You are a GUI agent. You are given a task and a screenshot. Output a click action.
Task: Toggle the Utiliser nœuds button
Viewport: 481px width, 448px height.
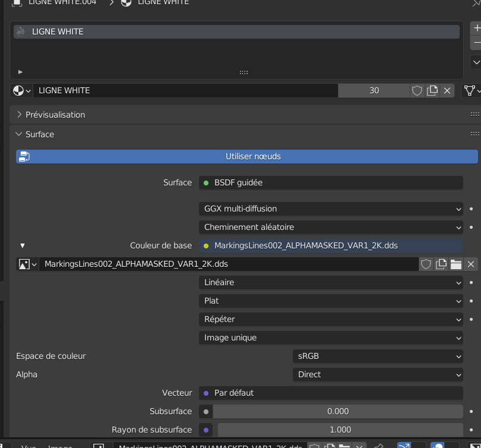(247, 156)
